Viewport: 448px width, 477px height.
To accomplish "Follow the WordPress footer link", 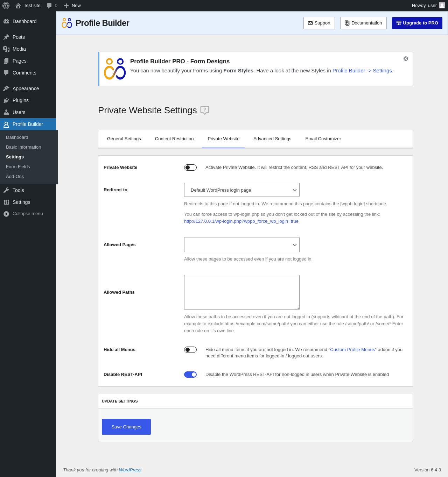I will click(x=130, y=470).
